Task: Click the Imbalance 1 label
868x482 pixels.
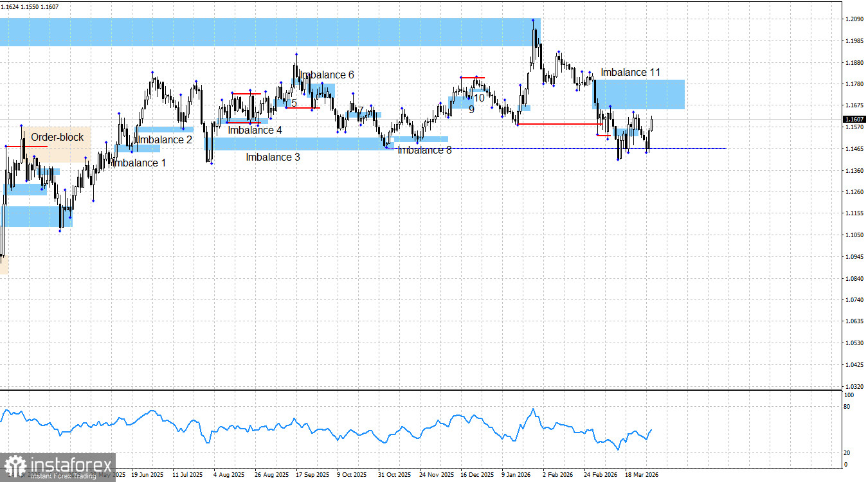Action: tap(140, 163)
